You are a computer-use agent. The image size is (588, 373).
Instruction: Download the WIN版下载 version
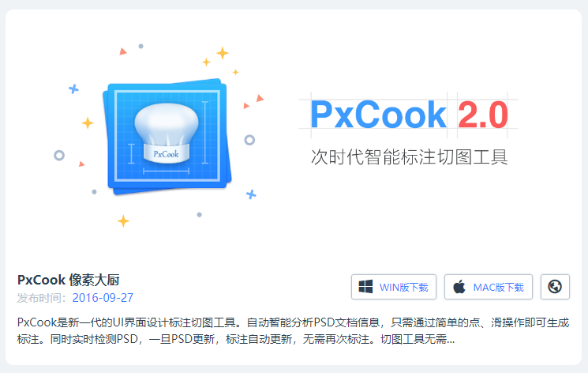tap(394, 287)
